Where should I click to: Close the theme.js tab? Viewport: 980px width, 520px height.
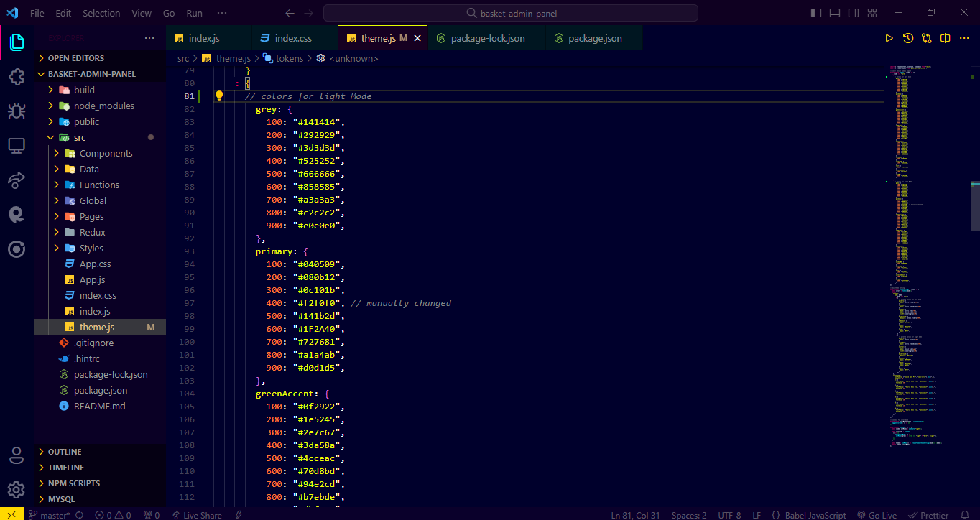pos(417,38)
